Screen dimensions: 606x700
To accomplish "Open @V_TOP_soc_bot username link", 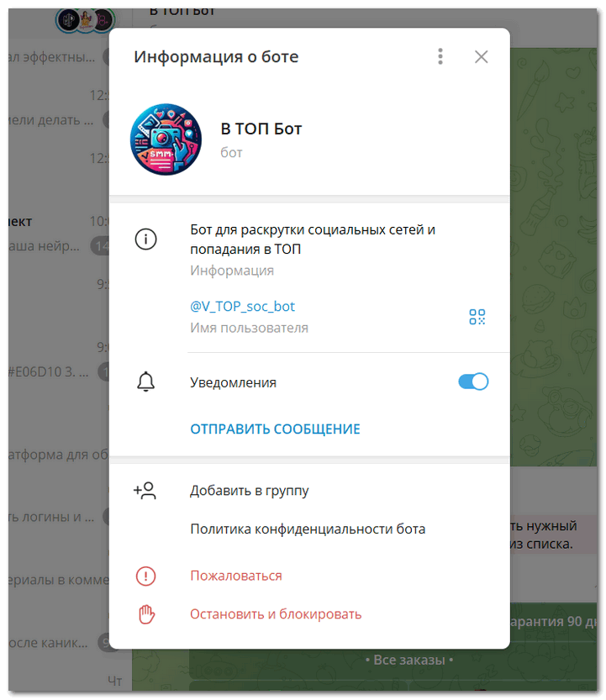I will click(243, 306).
